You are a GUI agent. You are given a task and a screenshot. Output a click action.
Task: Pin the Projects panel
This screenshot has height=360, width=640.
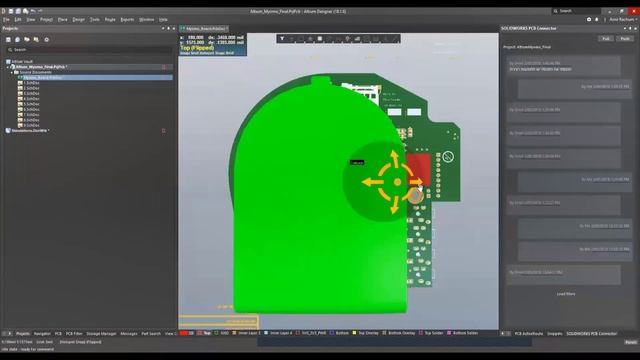tap(168, 28)
